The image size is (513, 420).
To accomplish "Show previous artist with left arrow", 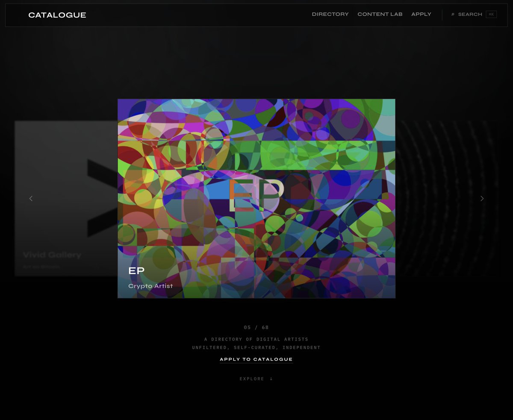I will click(x=31, y=198).
